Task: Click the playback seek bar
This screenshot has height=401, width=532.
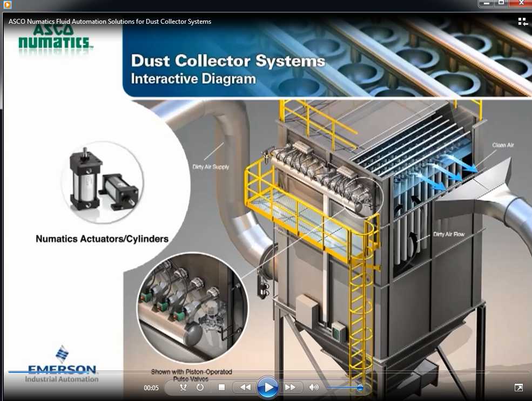Action: pos(268,372)
